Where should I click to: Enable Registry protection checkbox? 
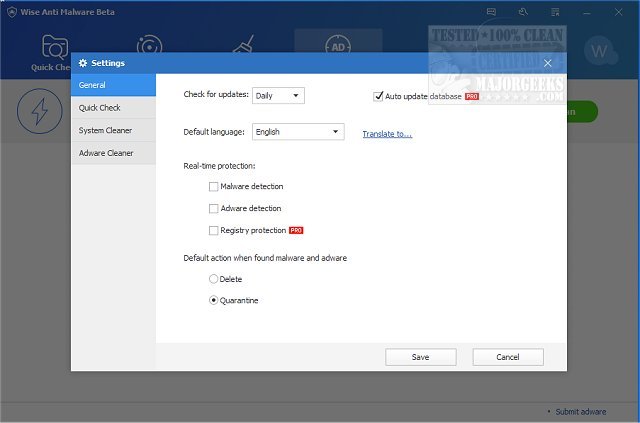tap(213, 231)
